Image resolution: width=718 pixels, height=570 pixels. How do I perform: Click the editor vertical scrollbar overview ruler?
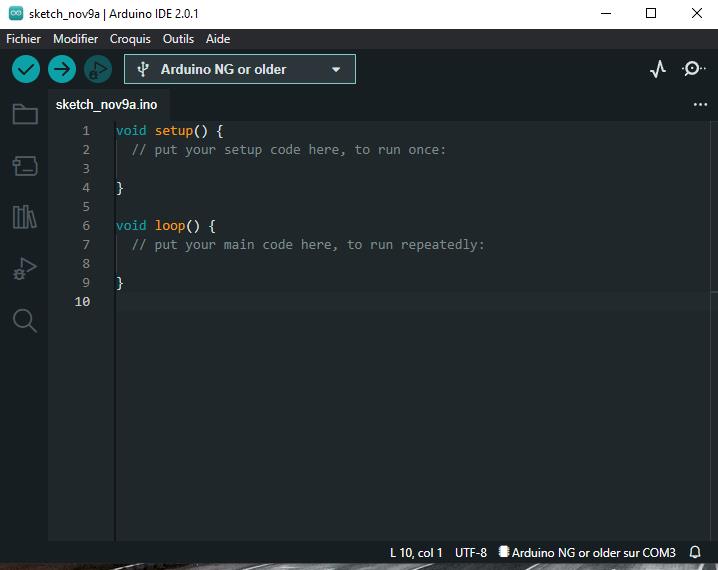714,330
